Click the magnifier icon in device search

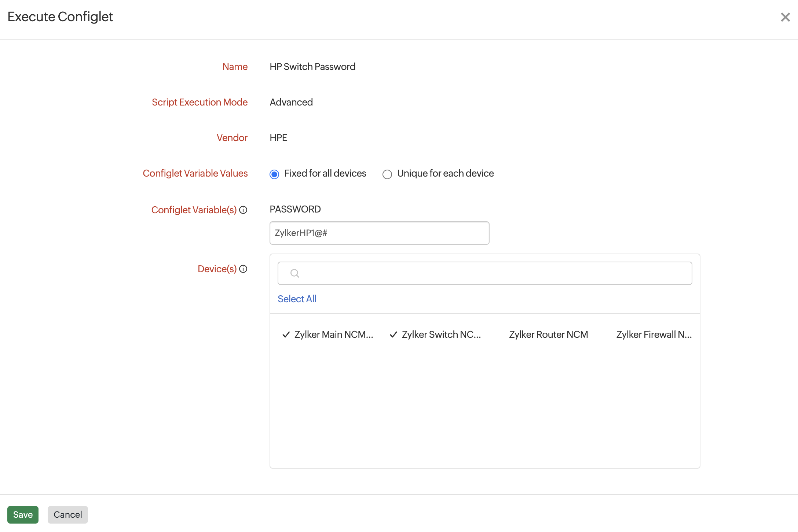click(x=294, y=273)
